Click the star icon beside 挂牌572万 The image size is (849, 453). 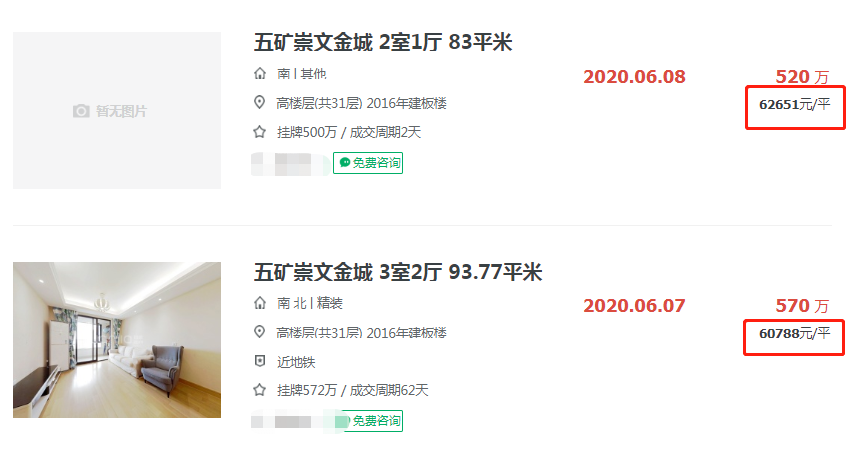pyautogui.click(x=260, y=390)
